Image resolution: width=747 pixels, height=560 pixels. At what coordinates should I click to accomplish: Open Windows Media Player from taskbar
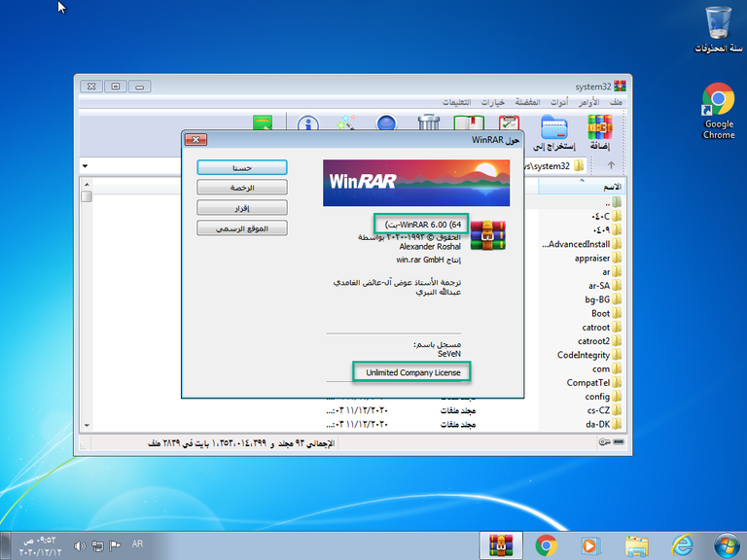(590, 545)
